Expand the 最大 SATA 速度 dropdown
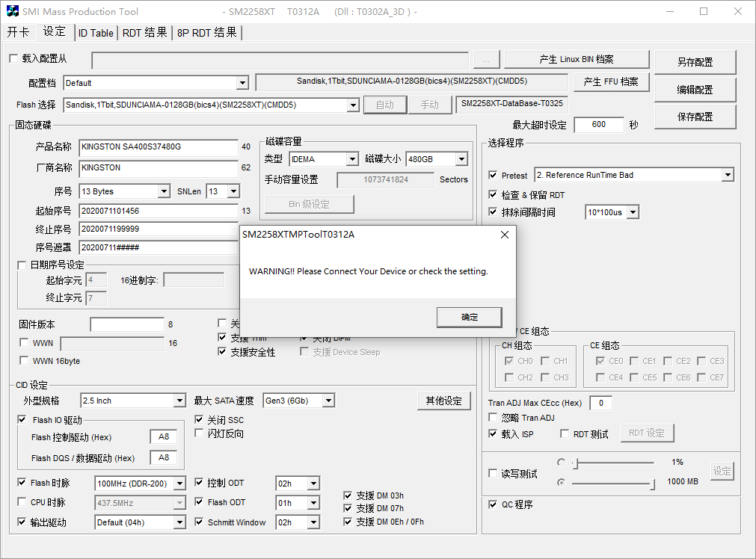Image resolution: width=756 pixels, height=559 pixels. coord(328,401)
